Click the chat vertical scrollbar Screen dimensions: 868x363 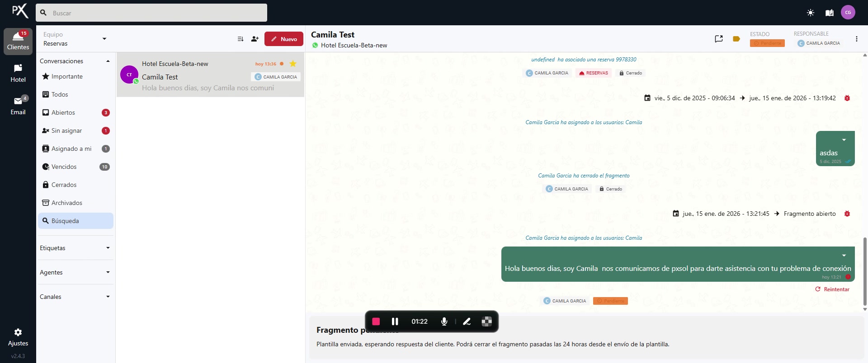pos(865,271)
